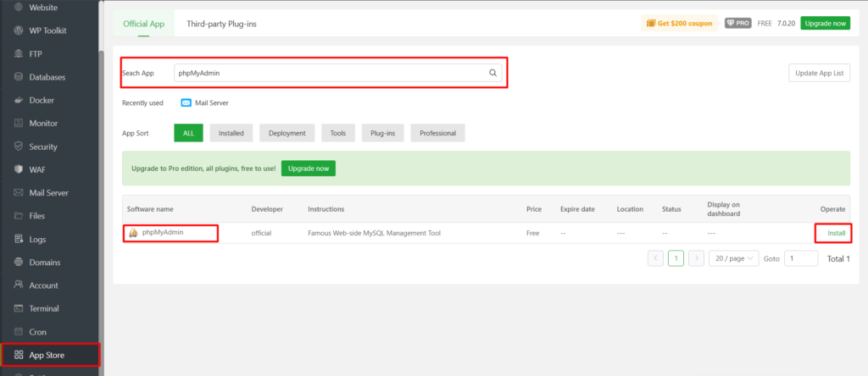The width and height of the screenshot is (868, 376).
Task: Click the coupon gift icon
Action: pos(651,23)
